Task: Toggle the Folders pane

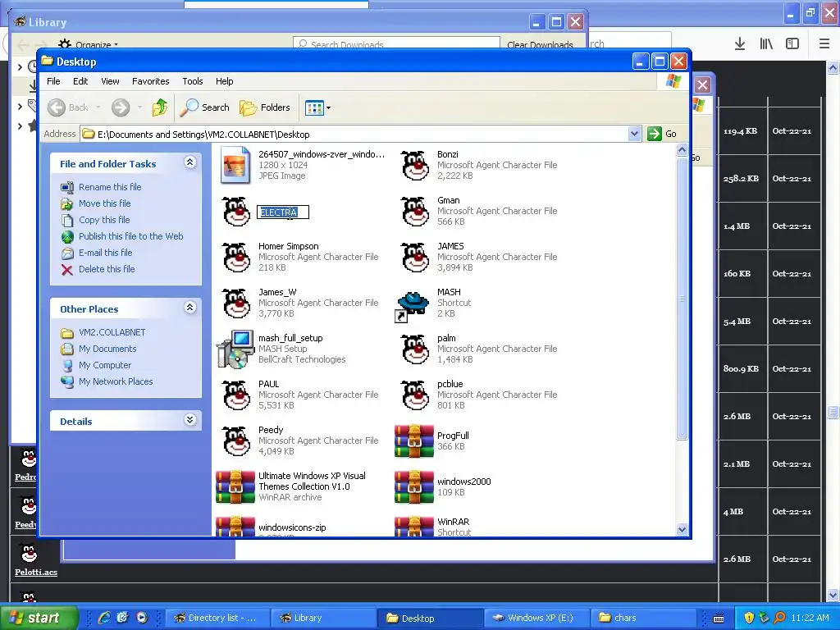Action: coord(265,107)
